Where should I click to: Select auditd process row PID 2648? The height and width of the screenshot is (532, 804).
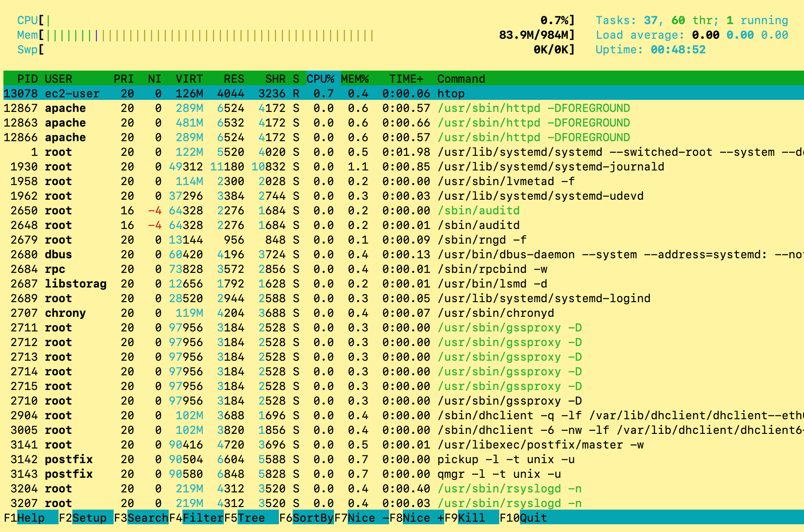coord(404,225)
